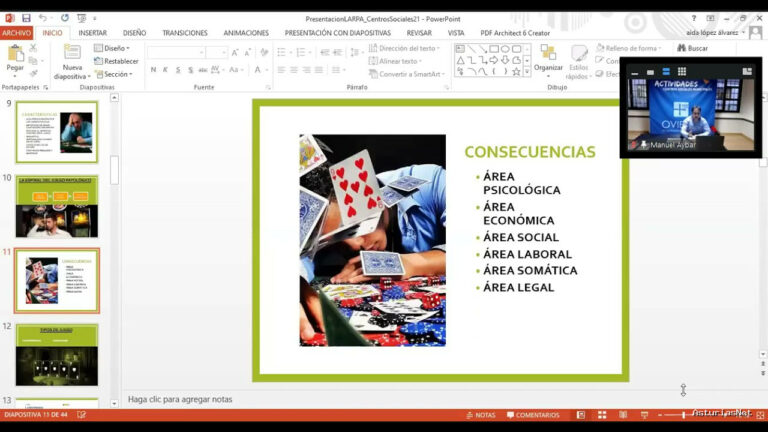Click the Restablecer button
The image size is (768, 432).
pos(117,61)
